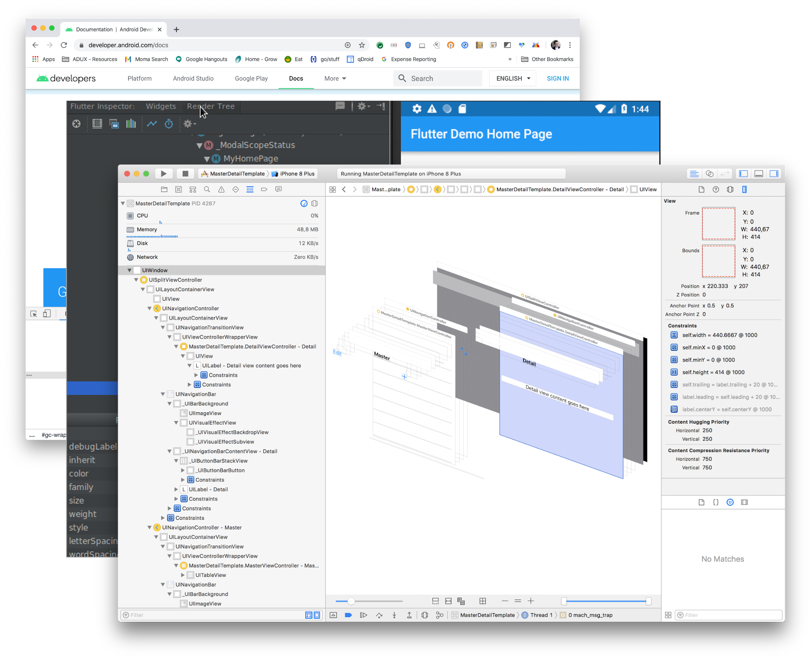Select MasterDetailTemplate.DetailViewController - Detail row
812x661 pixels.
(x=222, y=347)
